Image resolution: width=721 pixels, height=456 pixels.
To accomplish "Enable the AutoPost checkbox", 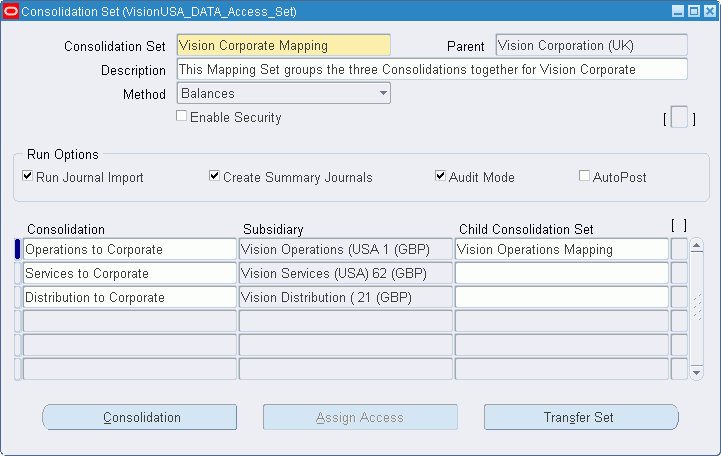I will (x=584, y=176).
